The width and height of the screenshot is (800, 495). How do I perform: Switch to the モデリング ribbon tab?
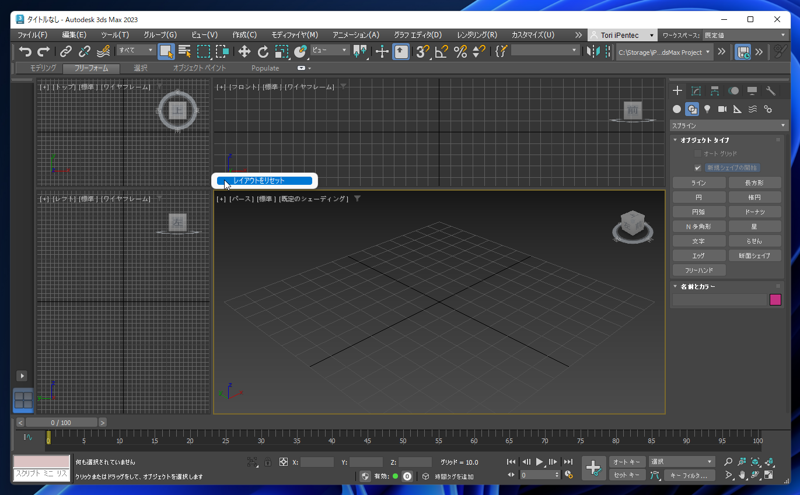pos(43,68)
